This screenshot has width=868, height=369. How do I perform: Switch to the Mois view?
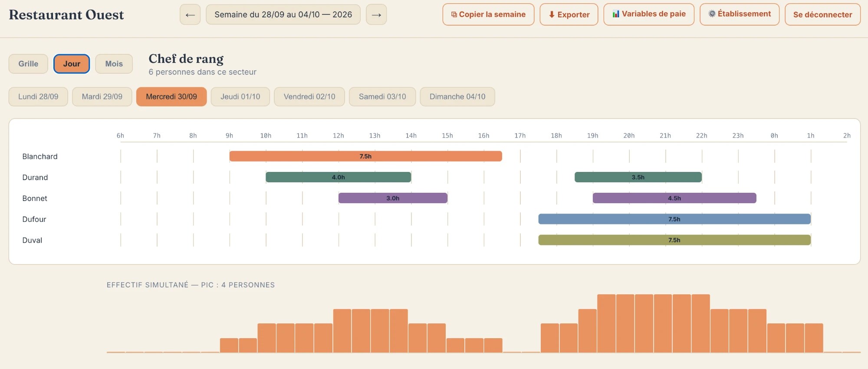(x=114, y=64)
